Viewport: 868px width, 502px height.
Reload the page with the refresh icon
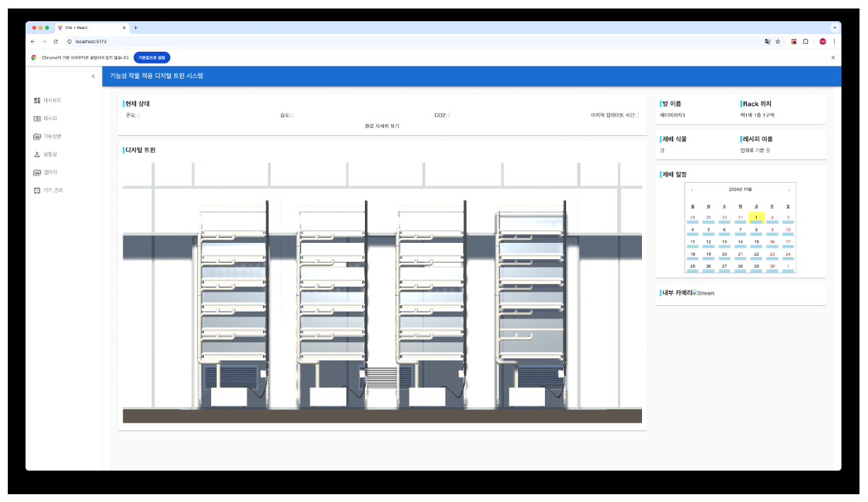tap(55, 42)
